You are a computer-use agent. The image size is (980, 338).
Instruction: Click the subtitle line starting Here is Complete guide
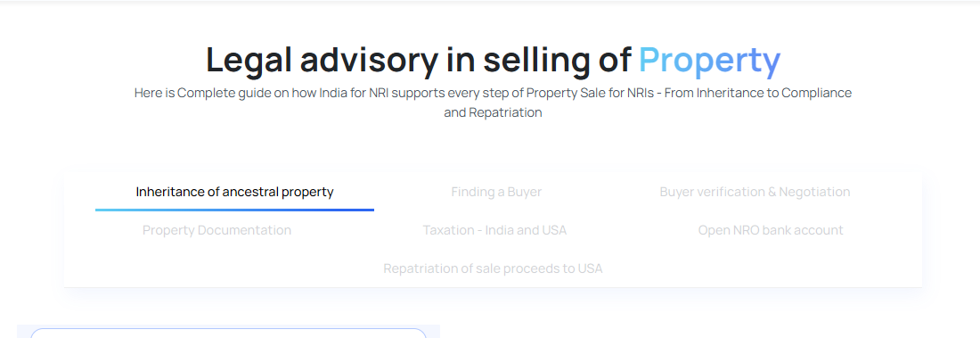point(493,93)
